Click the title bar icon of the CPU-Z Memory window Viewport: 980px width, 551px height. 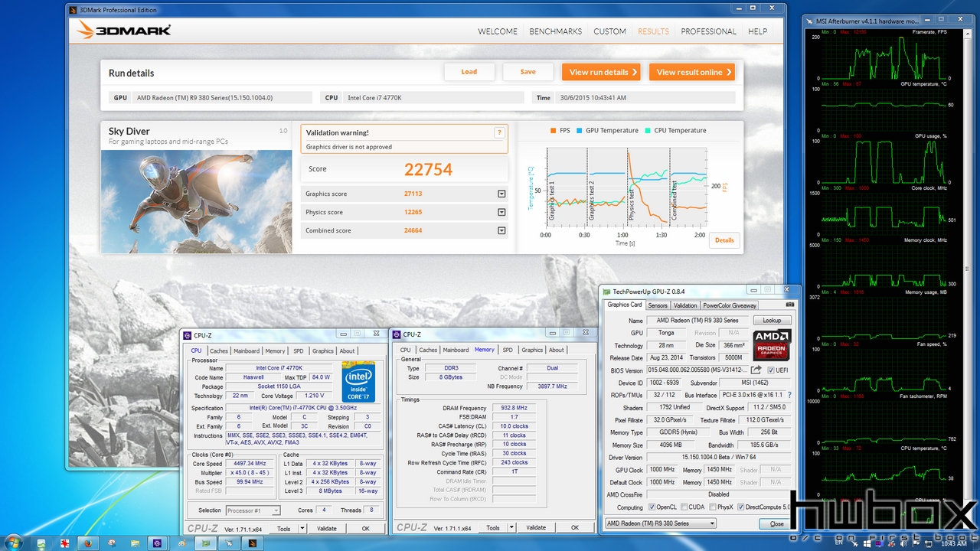pos(396,334)
